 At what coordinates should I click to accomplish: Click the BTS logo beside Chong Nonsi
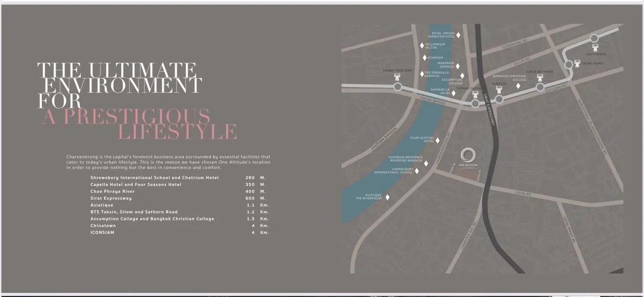(577, 63)
